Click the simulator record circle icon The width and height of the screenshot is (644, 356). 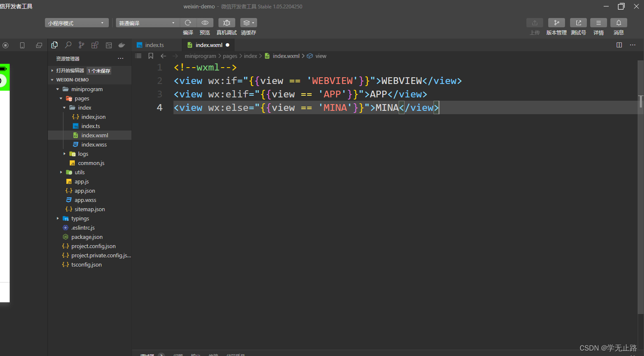coord(5,45)
